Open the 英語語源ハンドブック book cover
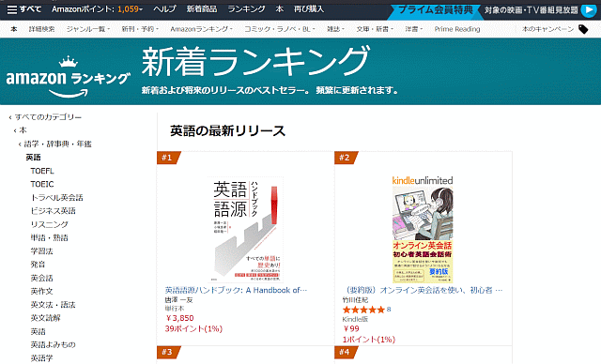 (246, 229)
